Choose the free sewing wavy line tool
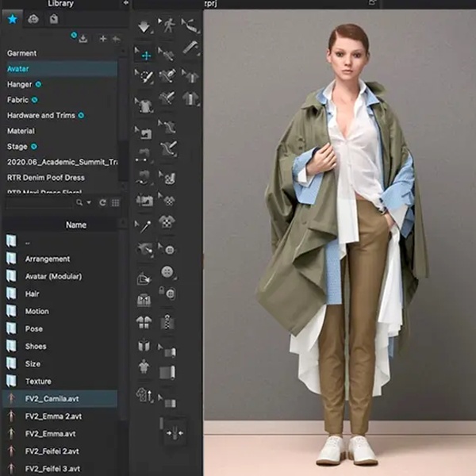Screen dimensions: 476x476 144,178
